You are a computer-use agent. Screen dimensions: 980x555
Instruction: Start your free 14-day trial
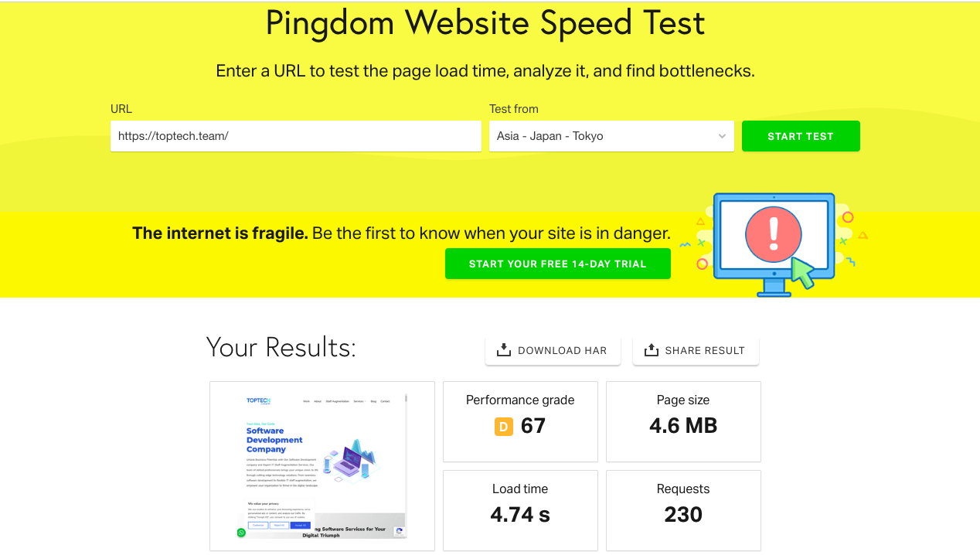pos(557,264)
